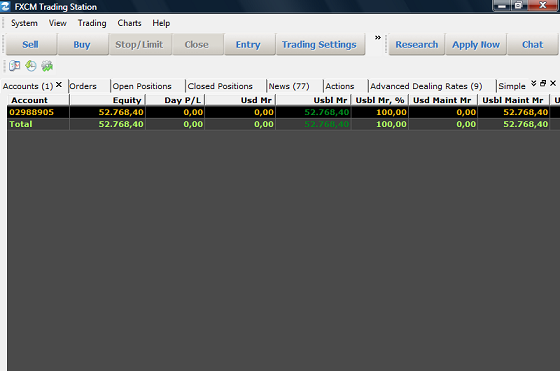The height and width of the screenshot is (371, 560).
Task: Open the System menu
Action: [24, 23]
